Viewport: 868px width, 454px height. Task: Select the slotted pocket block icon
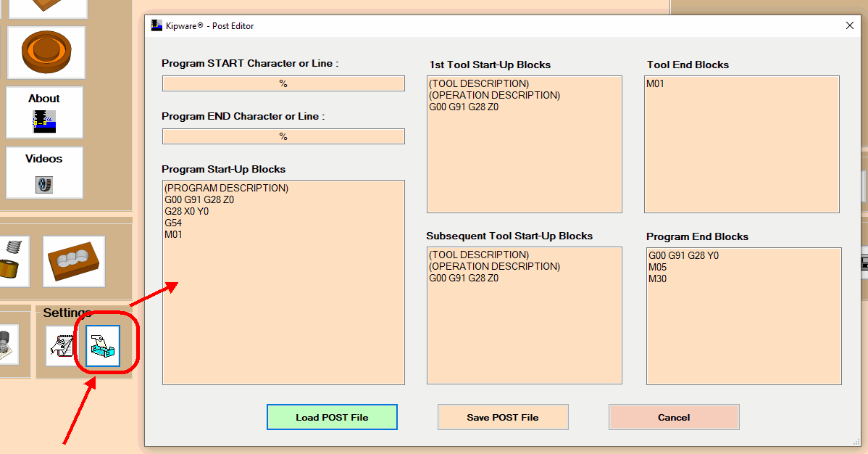tap(74, 261)
